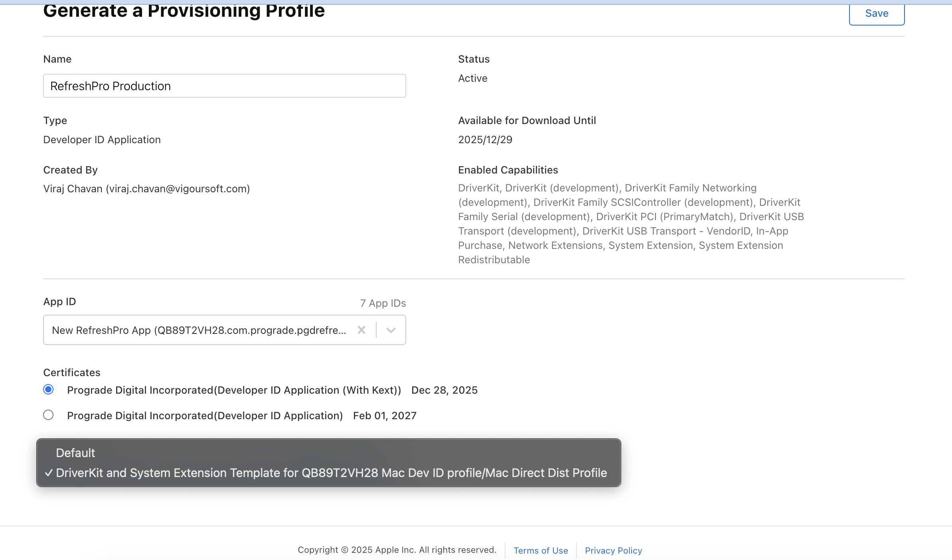Image resolution: width=952 pixels, height=560 pixels.
Task: Select Developer ID Application (With Kext) certificate
Action: 48,389
